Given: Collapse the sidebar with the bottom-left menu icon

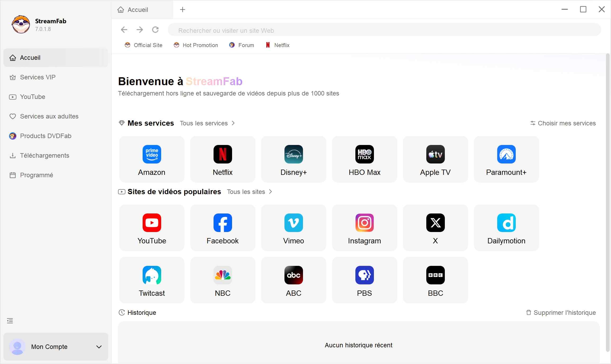Looking at the screenshot, I should coord(10,321).
